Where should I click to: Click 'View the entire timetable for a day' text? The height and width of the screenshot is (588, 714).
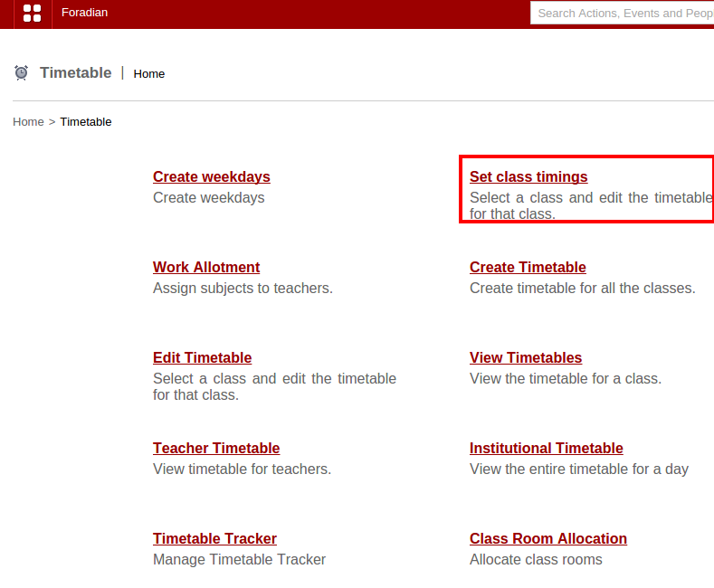[x=578, y=469]
